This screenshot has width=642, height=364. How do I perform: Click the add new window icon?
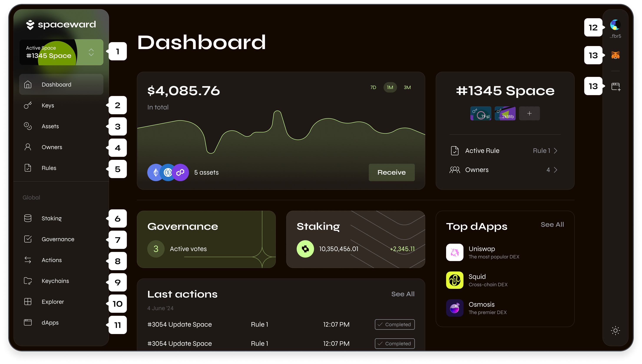pos(616,86)
